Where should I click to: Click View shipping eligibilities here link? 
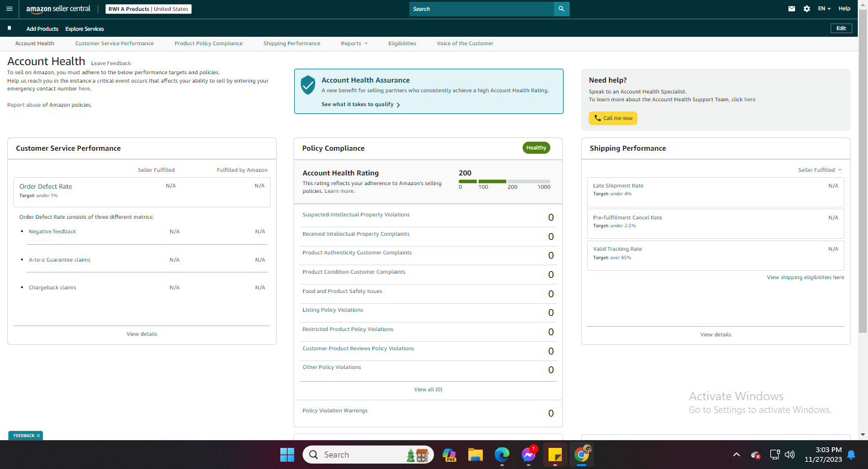[805, 277]
